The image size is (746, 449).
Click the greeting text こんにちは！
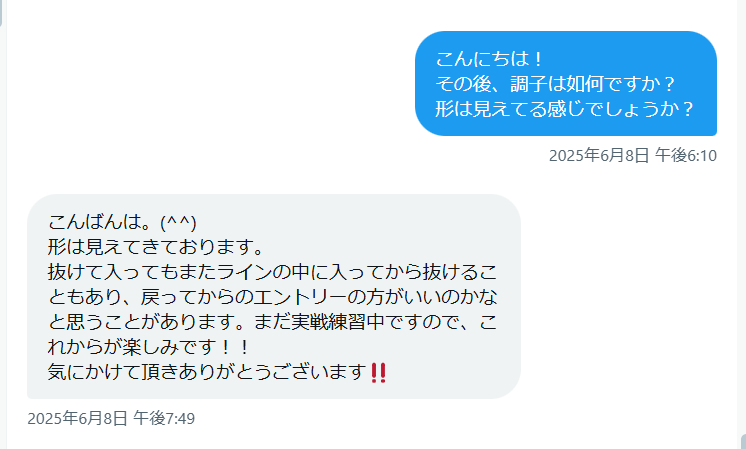click(x=489, y=59)
